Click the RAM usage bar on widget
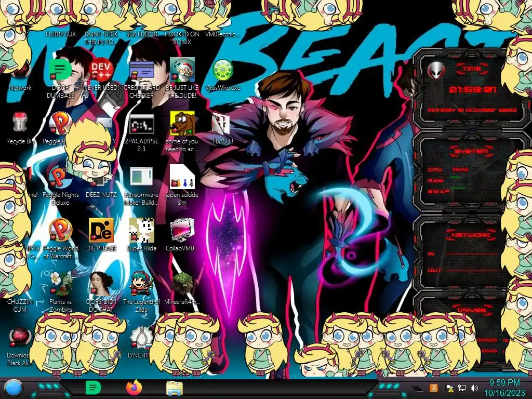 coord(455,178)
